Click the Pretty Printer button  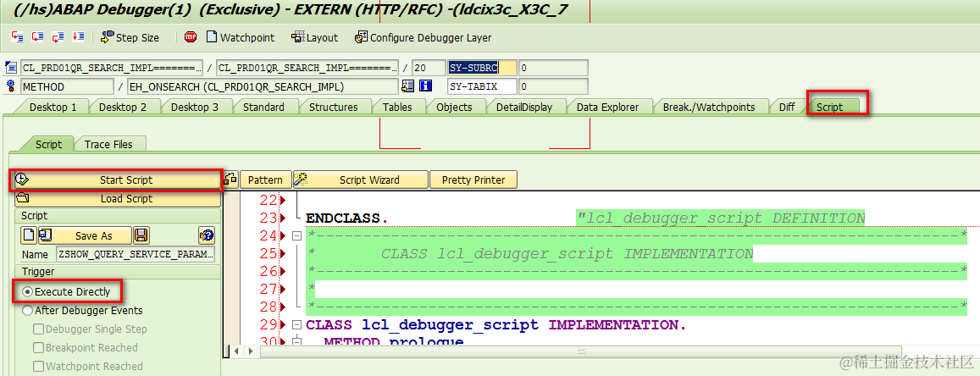tap(473, 180)
